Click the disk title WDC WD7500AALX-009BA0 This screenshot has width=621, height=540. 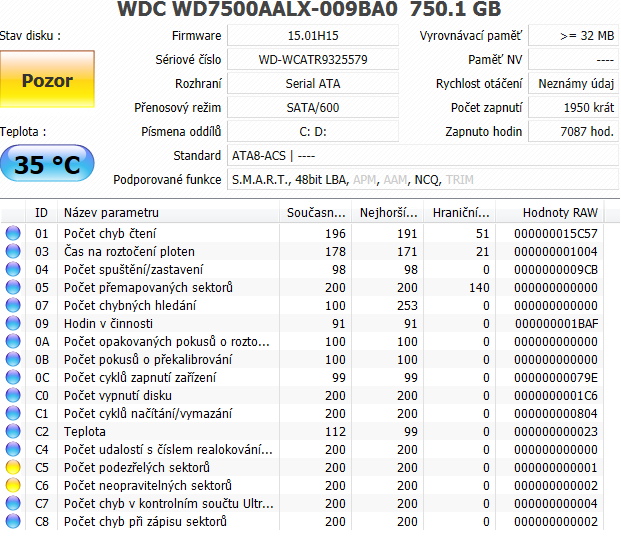point(257,9)
